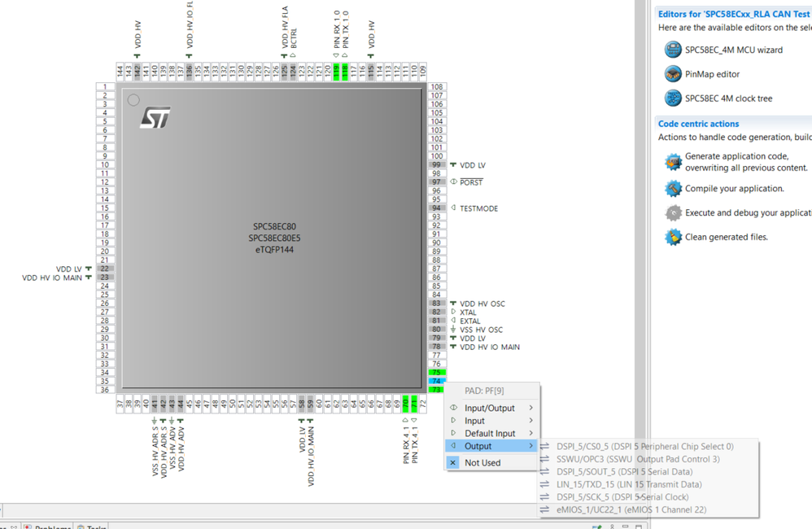The image size is (812, 529).
Task: Open the SPC58EC_4M MCU wizard icon
Action: [673, 50]
